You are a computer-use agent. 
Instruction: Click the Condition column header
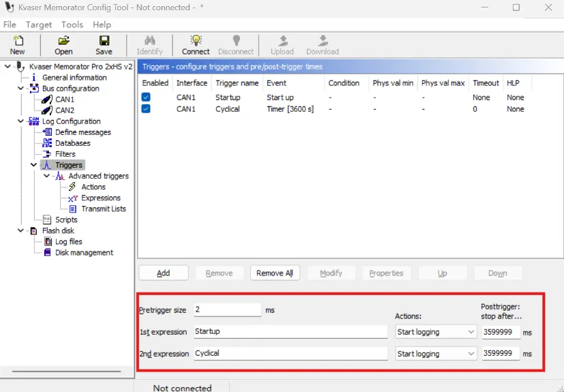(x=346, y=83)
